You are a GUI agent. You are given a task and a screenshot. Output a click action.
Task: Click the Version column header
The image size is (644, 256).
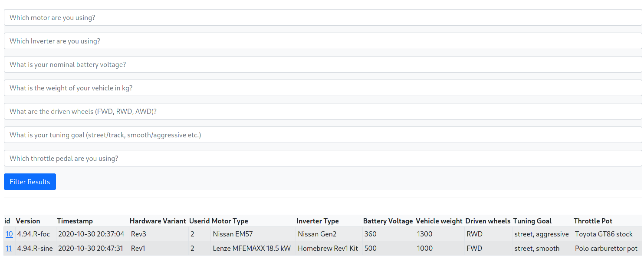click(x=28, y=221)
